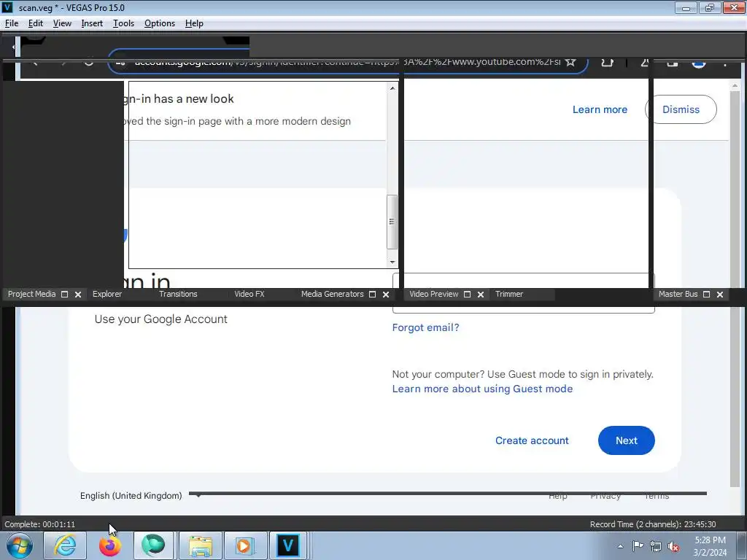Open Learn more about using Guest mode
747x560 pixels.
point(482,389)
